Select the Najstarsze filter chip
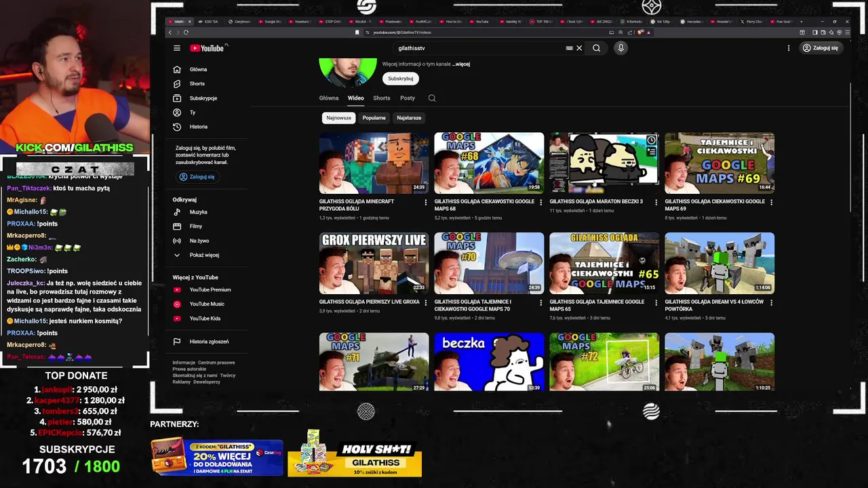The width and height of the screenshot is (868, 488). click(409, 118)
